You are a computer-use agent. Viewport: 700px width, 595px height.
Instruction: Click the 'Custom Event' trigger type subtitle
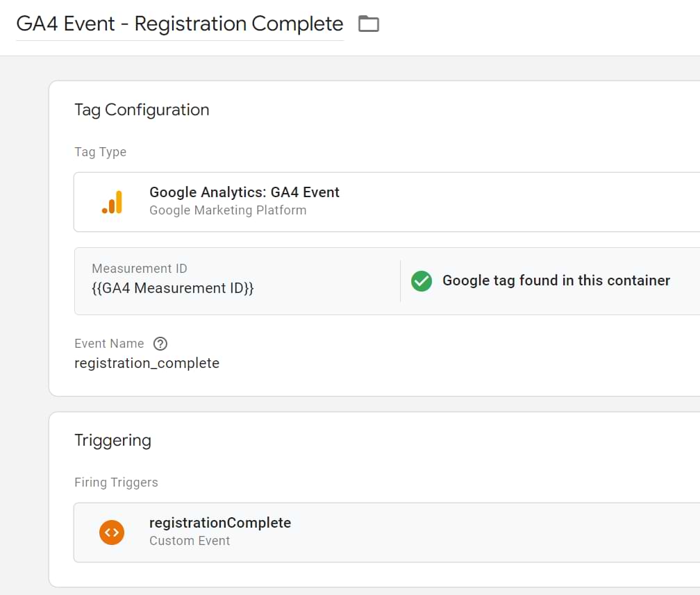coord(190,541)
